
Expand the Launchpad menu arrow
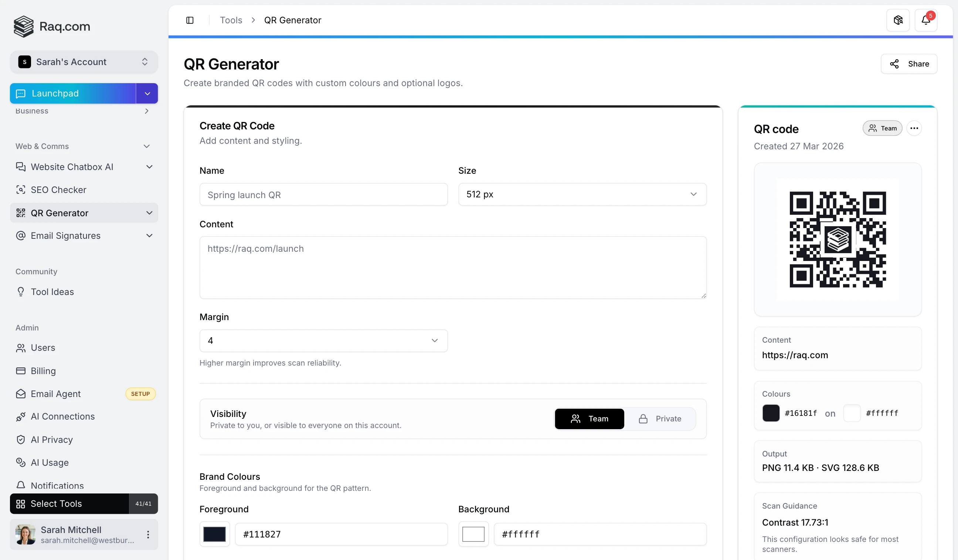pos(147,93)
